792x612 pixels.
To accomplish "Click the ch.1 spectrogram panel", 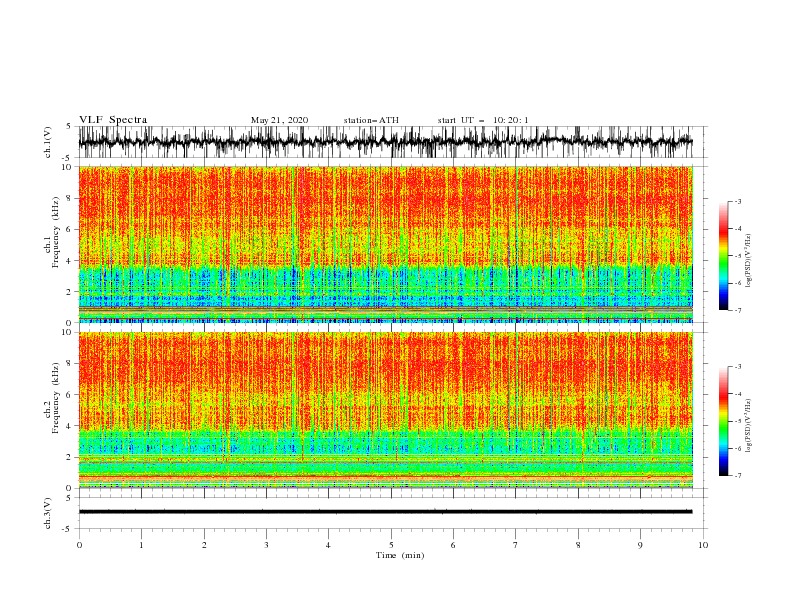I will click(385, 244).
